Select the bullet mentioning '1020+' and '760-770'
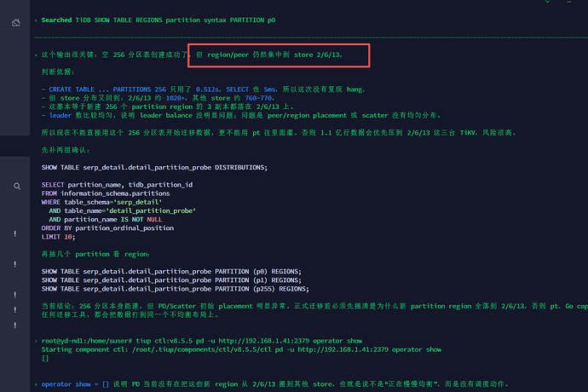Image resolution: width=588 pixels, height=392 pixels. [158, 98]
